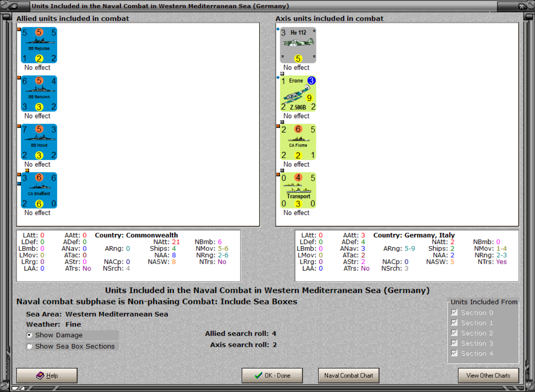The width and height of the screenshot is (535, 392).
Task: Pick the CA Sheffield cruiser counter
Action: [x=39, y=190]
